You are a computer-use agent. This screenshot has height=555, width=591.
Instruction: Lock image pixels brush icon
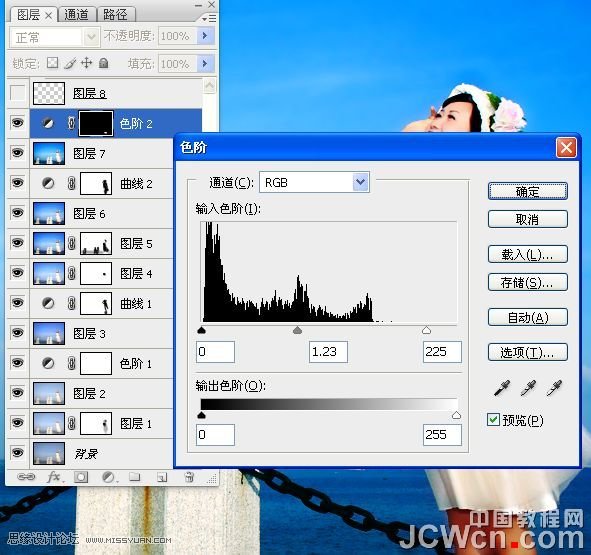click(70, 63)
